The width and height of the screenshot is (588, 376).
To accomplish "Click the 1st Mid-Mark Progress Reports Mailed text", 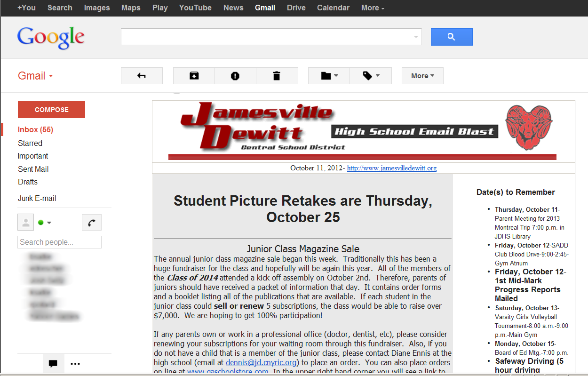I will coord(527,289).
